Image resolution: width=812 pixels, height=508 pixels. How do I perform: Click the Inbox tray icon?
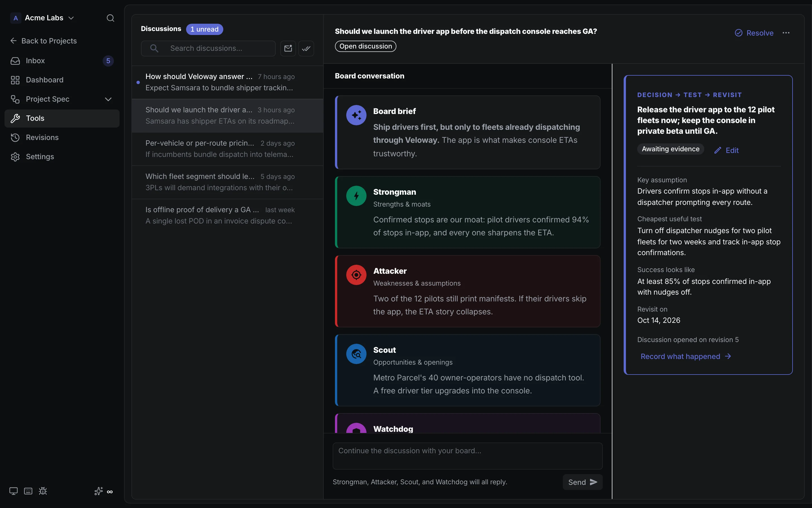tap(15, 61)
